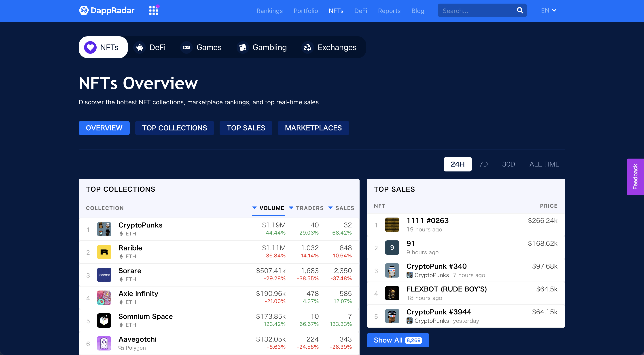The height and width of the screenshot is (355, 644).
Task: Open Rankings in the top navigation
Action: (269, 11)
